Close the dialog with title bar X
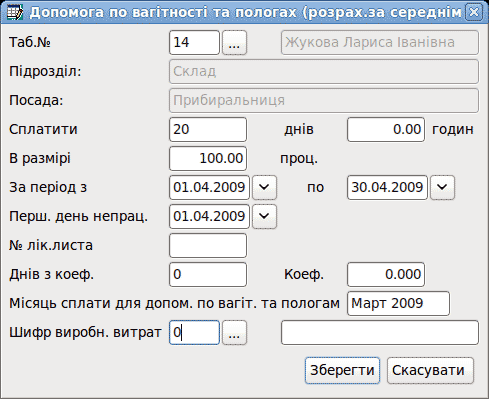489x399 pixels. pos(474,12)
